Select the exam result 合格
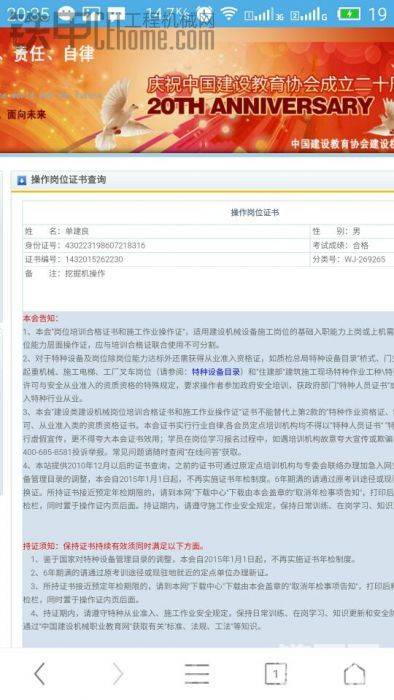Viewport: 394px width, 700px height. [361, 245]
